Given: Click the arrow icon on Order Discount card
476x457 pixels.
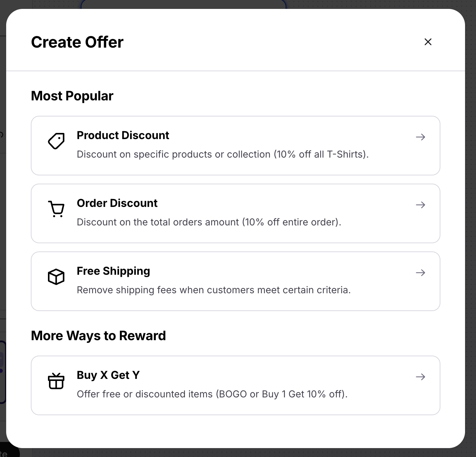Looking at the screenshot, I should click(421, 205).
